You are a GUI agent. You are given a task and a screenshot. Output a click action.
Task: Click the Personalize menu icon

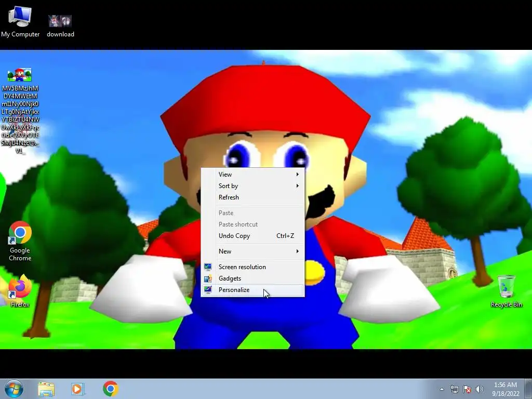pyautogui.click(x=208, y=290)
